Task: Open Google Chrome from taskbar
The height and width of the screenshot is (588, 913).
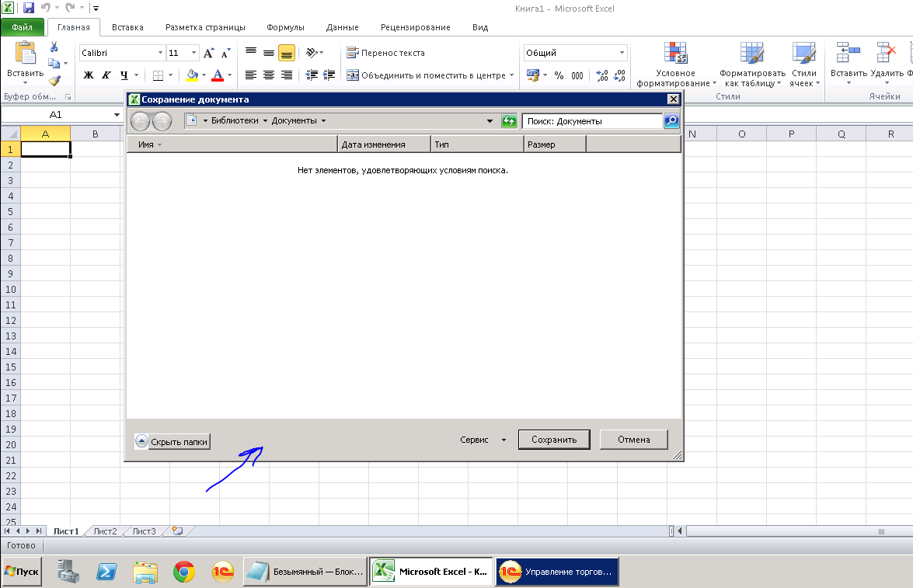Action: 184,572
